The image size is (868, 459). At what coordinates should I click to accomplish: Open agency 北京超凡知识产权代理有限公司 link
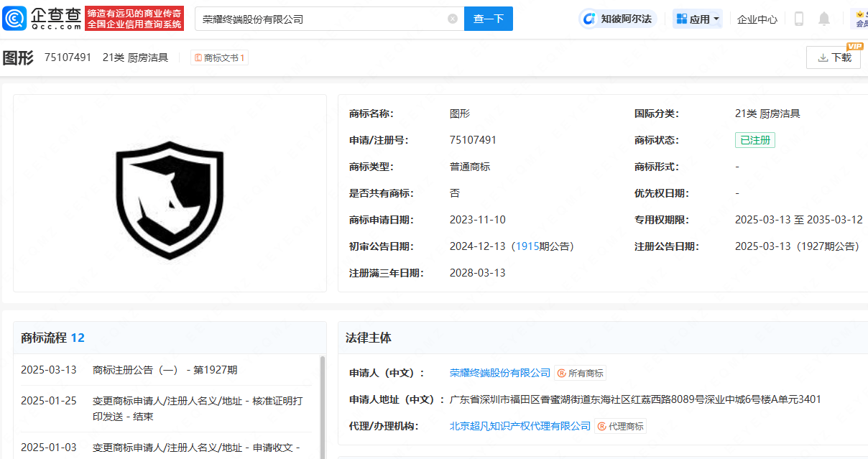tap(520, 426)
